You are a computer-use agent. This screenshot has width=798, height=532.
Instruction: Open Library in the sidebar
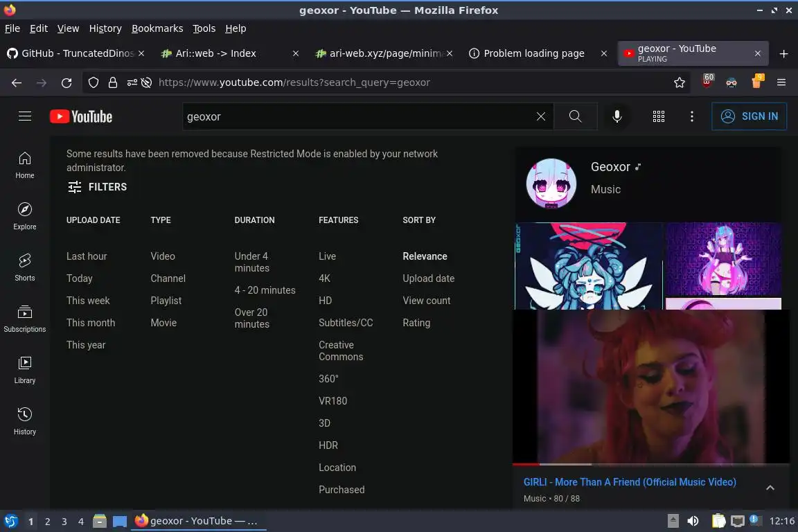[24, 370]
